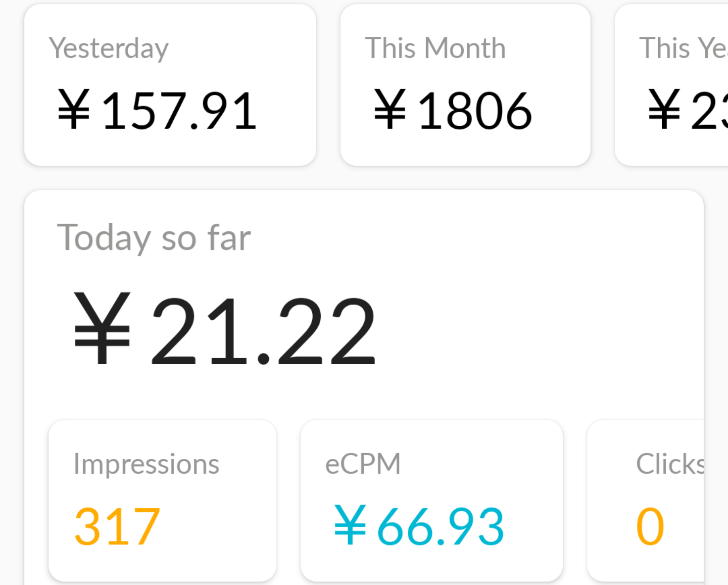Select the Today so far panel
Viewport: 728px width, 585px height.
[364, 388]
